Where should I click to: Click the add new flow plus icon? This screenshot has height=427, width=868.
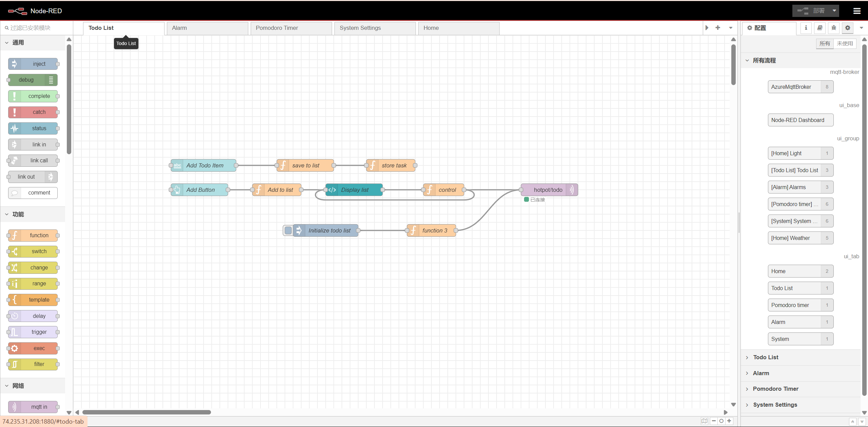718,28
